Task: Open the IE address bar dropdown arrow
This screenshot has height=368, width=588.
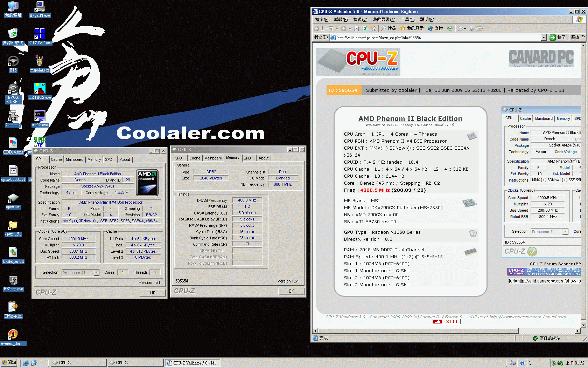Action: (x=544, y=38)
